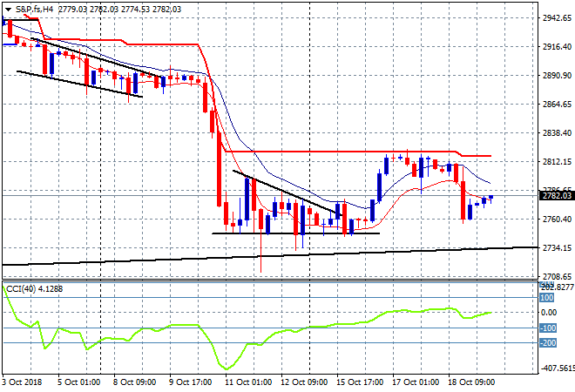
Task: Click the 2942.65 price axis label
Action: pos(557,18)
